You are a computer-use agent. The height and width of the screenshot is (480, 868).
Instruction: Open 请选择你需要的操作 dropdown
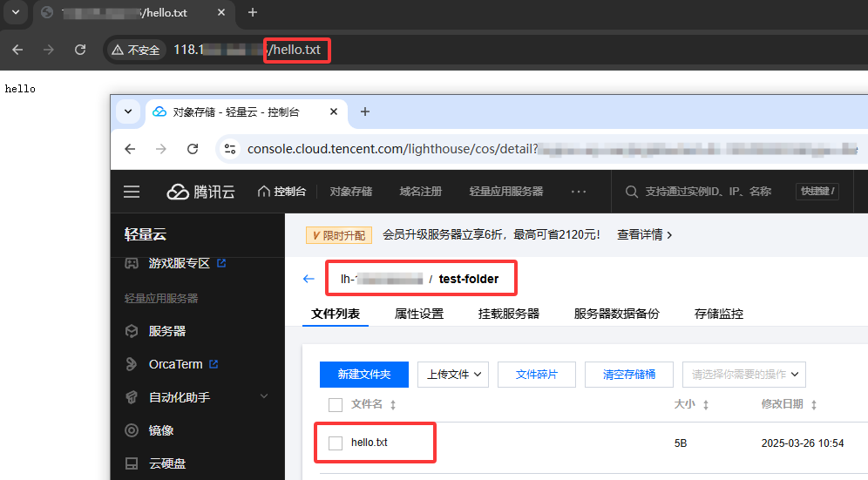[744, 375]
